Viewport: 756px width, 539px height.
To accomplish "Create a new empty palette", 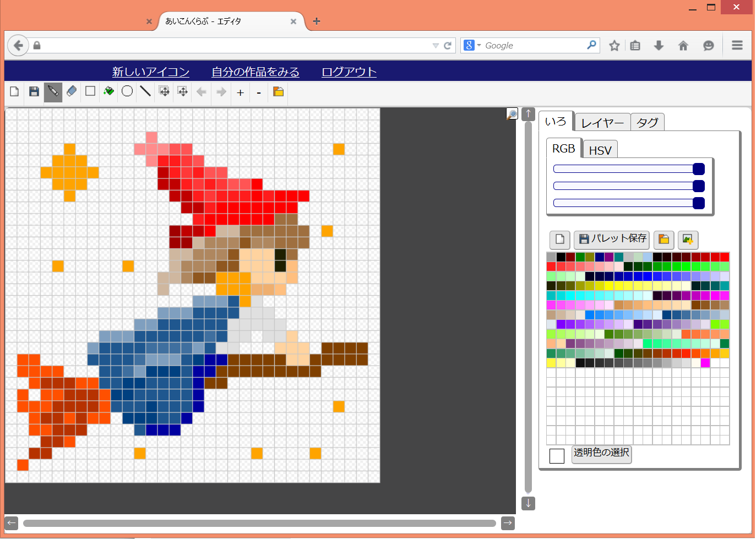I will (x=560, y=239).
